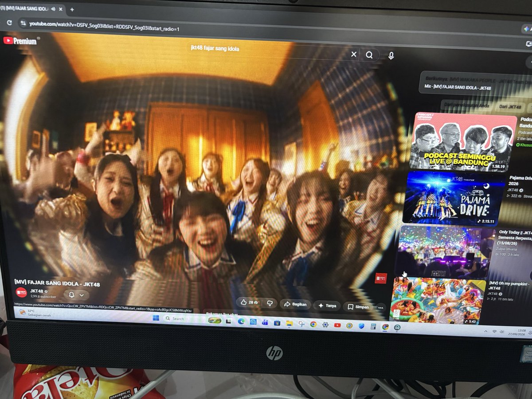Click the taskbar clock showing 13:08

516,332
